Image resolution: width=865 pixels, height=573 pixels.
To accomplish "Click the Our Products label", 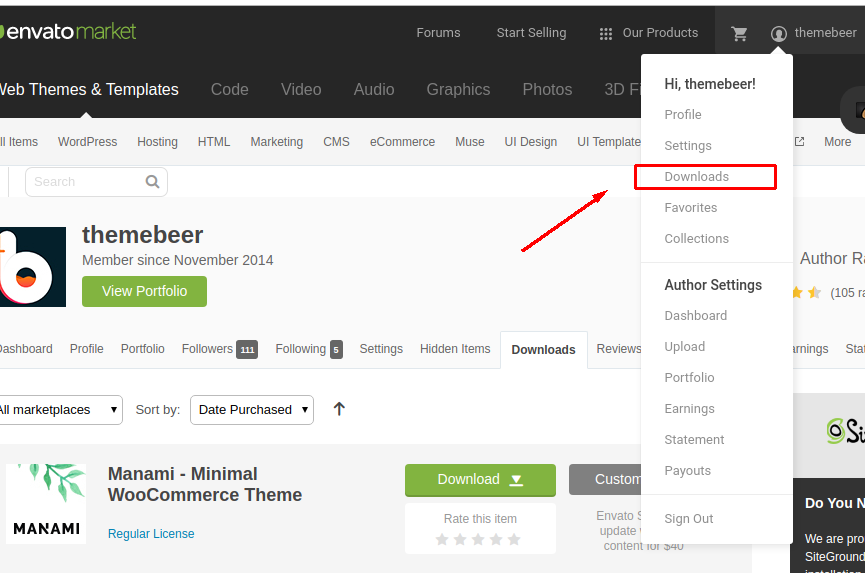I will 660,33.
